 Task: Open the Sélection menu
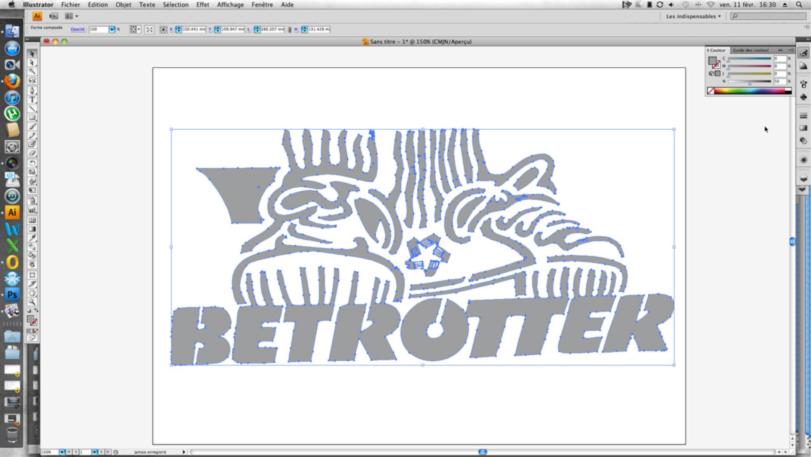coord(176,5)
